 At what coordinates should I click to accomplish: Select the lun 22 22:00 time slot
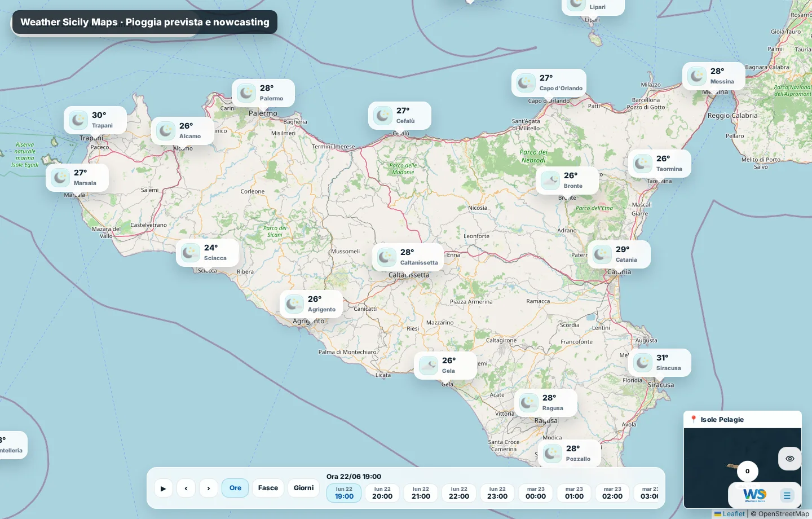pos(459,493)
